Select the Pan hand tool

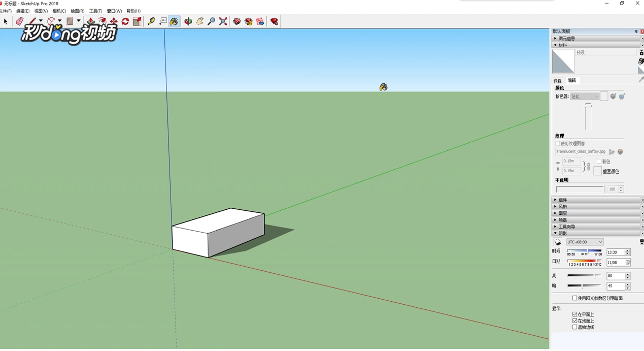tap(200, 21)
